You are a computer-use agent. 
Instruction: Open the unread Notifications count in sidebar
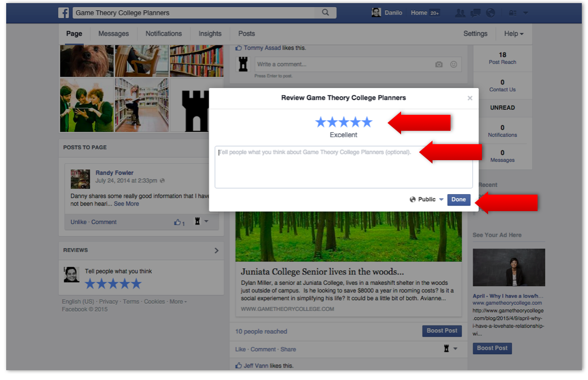(x=502, y=131)
